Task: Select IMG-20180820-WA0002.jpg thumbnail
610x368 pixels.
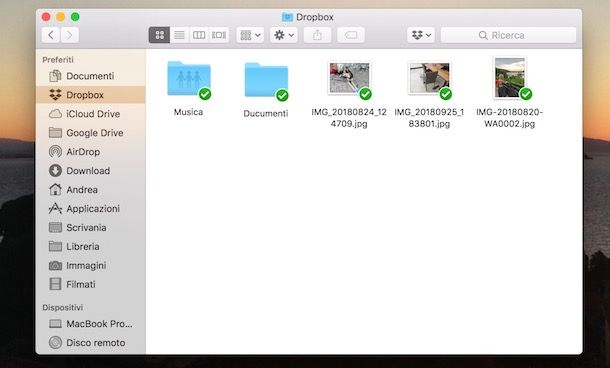Action: [x=510, y=77]
